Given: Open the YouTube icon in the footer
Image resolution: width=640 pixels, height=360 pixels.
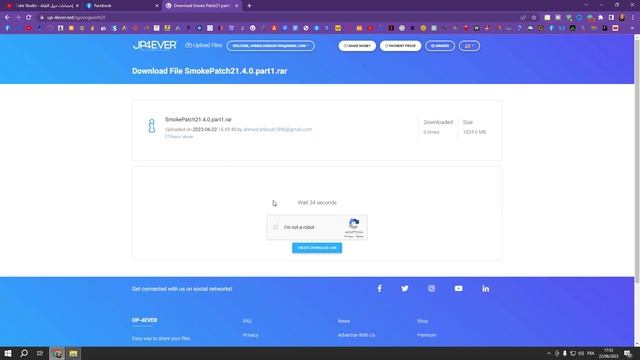Looking at the screenshot, I should (x=458, y=289).
